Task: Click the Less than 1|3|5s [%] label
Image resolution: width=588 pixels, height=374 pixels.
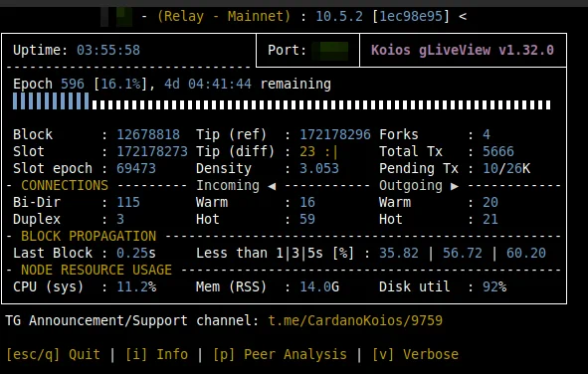Action: [275, 253]
